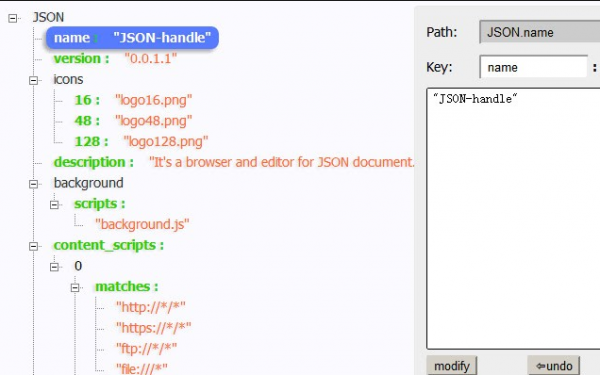Select the scripts key label
Image resolution: width=600 pixels, height=375 pixels.
pos(99,204)
